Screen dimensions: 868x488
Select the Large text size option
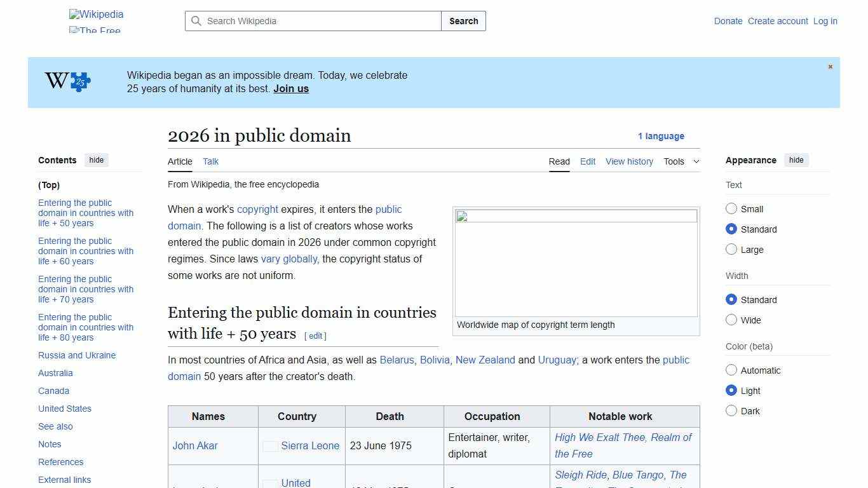pyautogui.click(x=731, y=249)
